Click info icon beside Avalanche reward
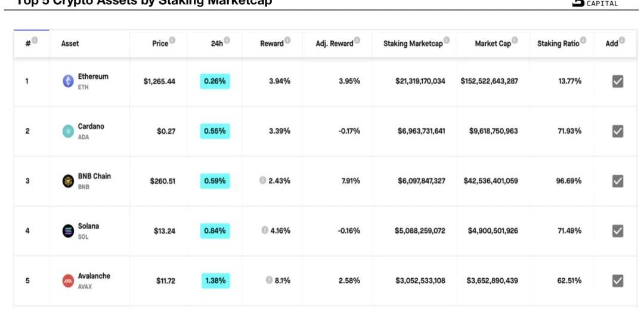 [x=268, y=280]
